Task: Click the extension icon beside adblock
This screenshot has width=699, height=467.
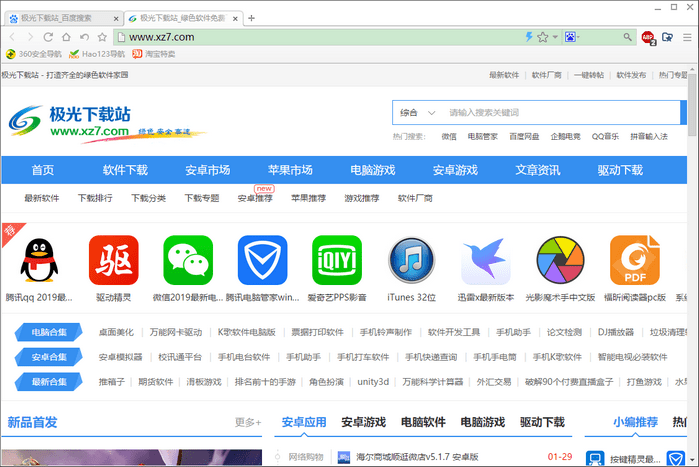Action: 667,37
